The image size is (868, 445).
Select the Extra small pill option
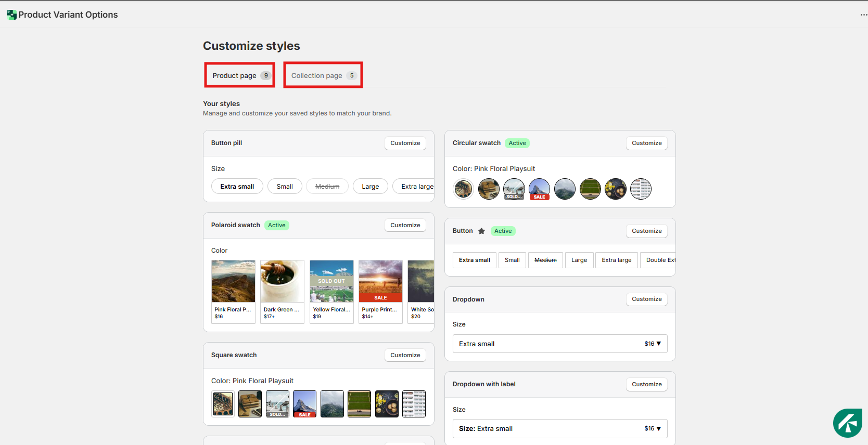click(x=237, y=186)
